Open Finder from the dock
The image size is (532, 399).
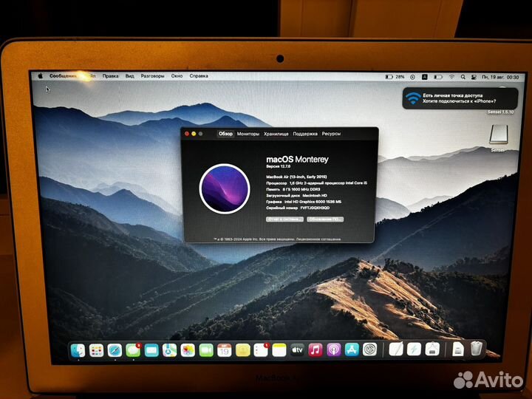click(x=78, y=350)
